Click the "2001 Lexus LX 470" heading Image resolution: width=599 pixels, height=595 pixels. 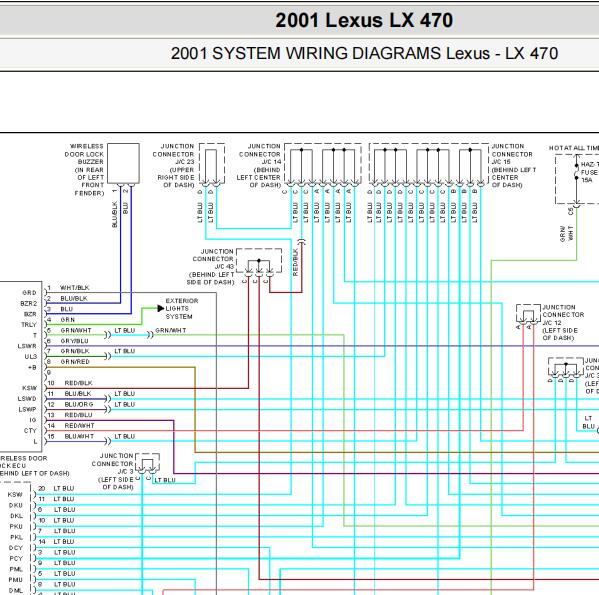click(364, 20)
